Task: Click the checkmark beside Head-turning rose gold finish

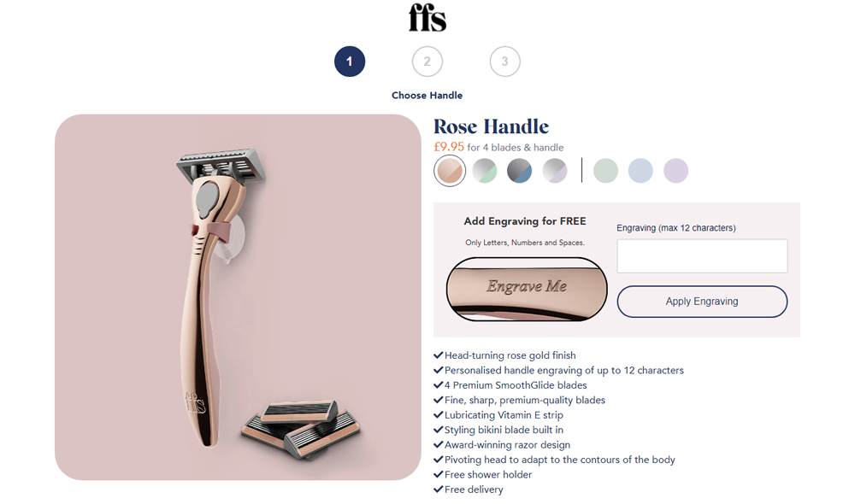Action: [438, 355]
